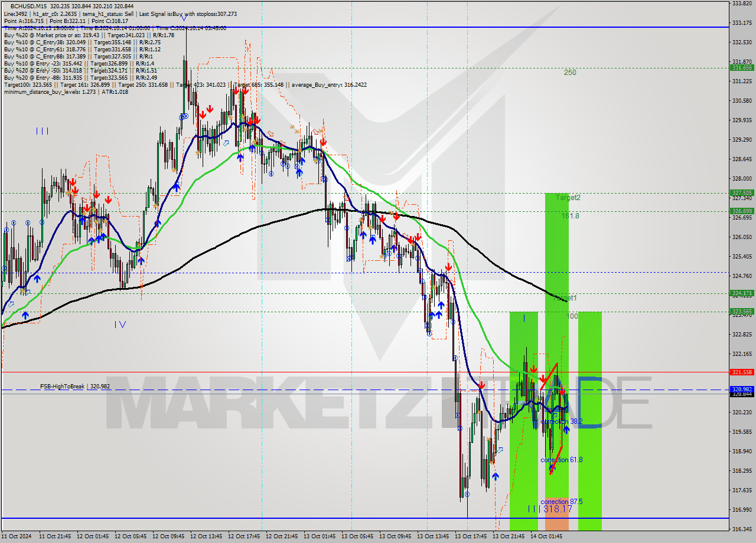
Task: Click the 'Buy %20 @ Entry -88: 311.935' line
Action: point(80,77)
